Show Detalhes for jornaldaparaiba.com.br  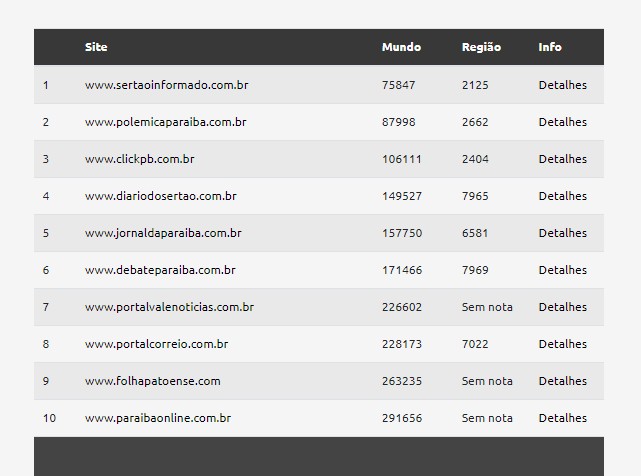(563, 233)
